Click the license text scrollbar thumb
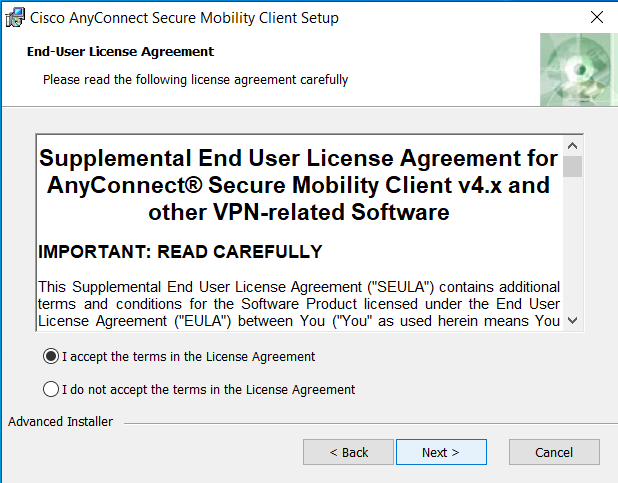This screenshot has height=483, width=618. click(x=572, y=167)
